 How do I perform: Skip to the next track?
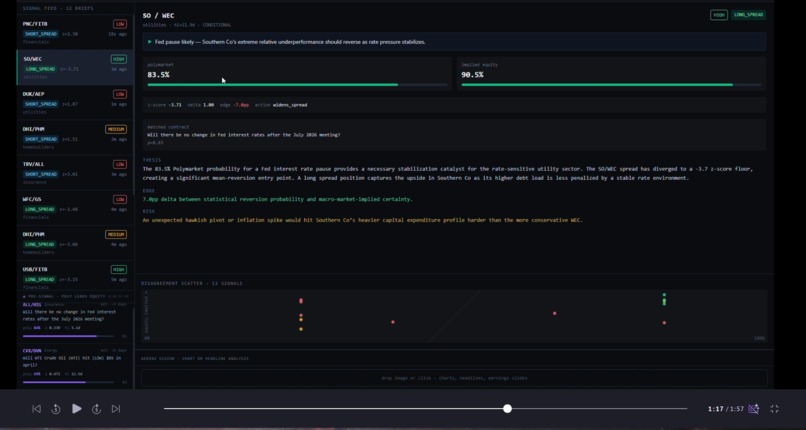coord(116,409)
